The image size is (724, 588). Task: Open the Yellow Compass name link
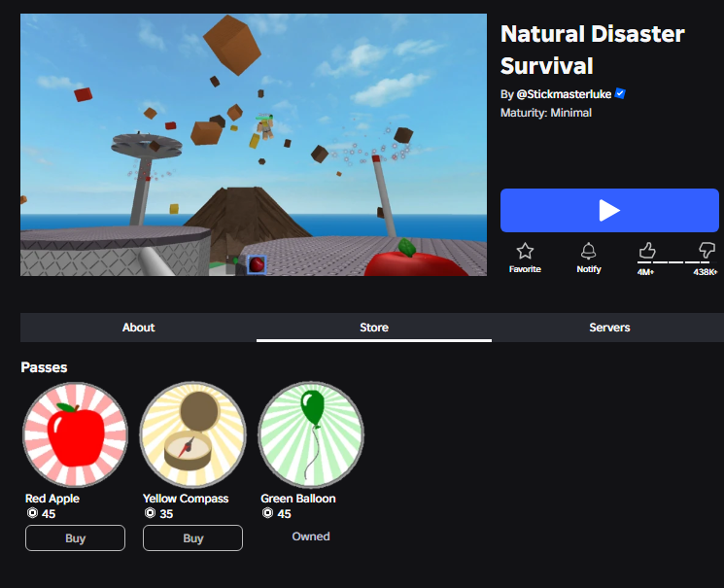(186, 499)
